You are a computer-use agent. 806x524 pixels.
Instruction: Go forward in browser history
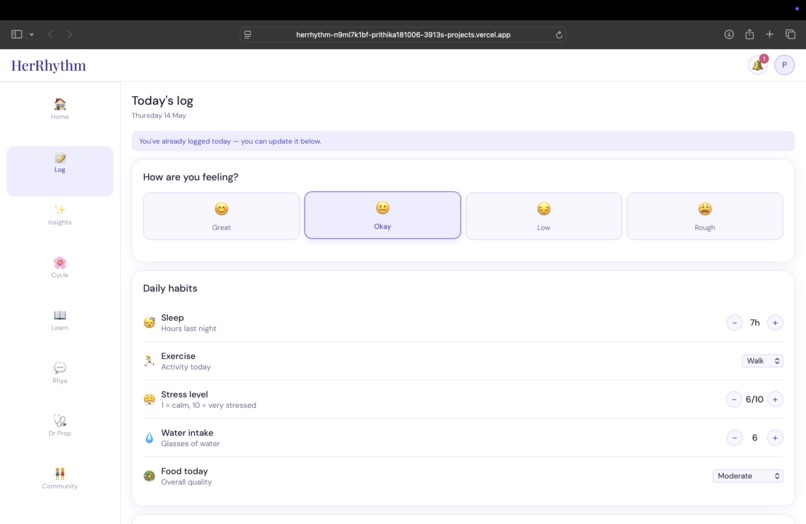tap(69, 34)
